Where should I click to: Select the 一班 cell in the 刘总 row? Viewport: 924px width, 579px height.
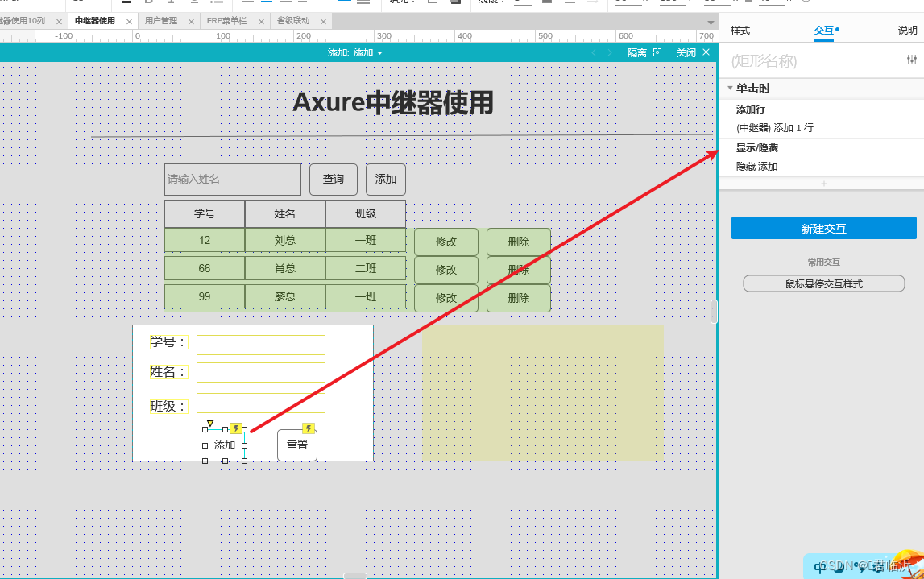(x=366, y=240)
